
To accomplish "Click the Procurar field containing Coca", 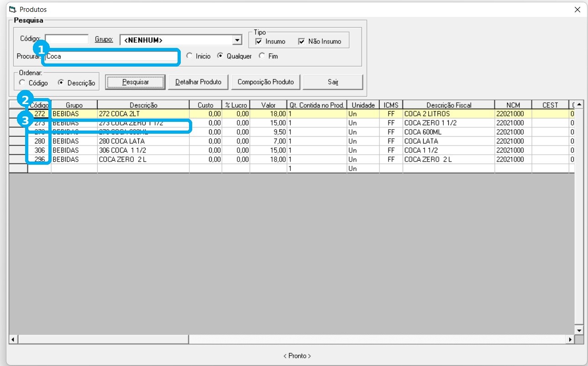I will pos(111,57).
